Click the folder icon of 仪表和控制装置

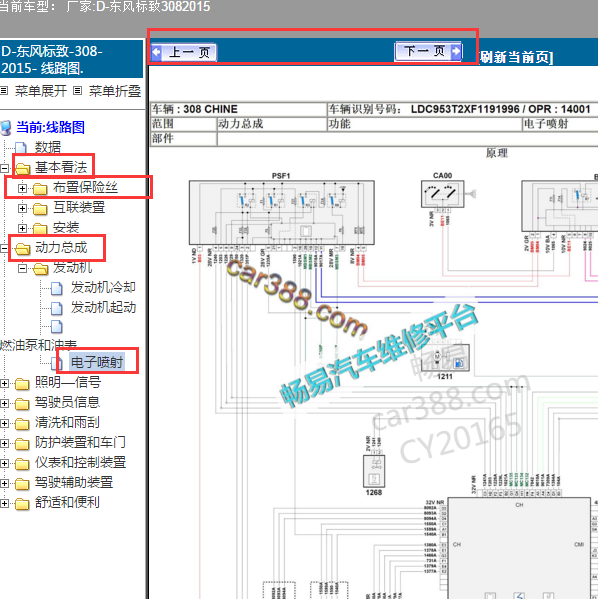[x=22, y=464]
